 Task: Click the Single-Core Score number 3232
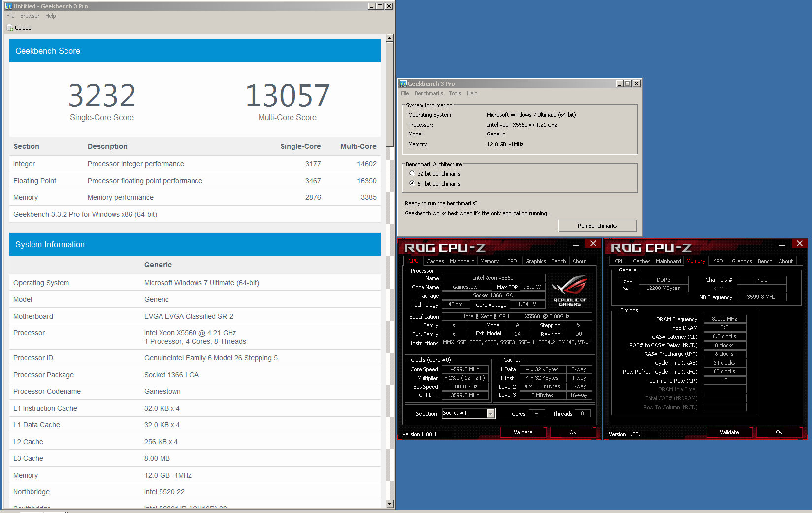click(102, 96)
